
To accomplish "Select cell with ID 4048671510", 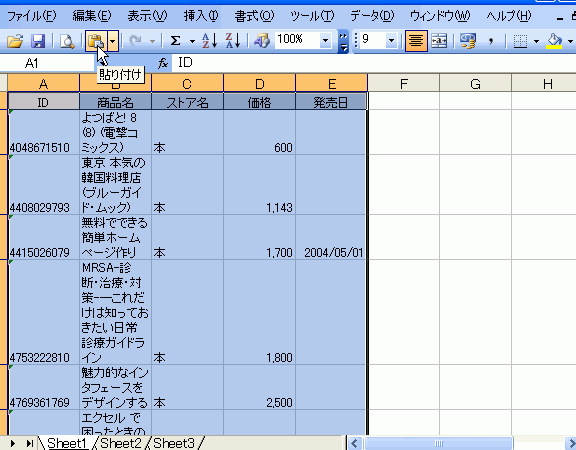I will [43, 132].
